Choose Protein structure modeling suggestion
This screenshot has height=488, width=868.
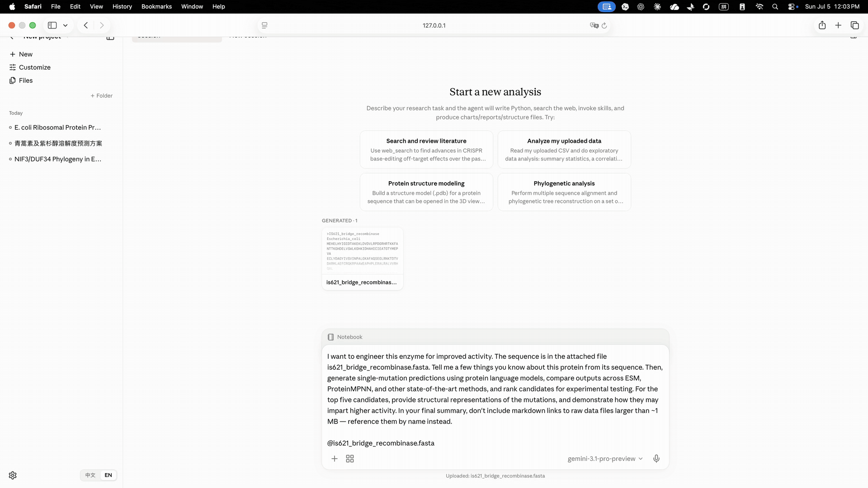point(426,192)
